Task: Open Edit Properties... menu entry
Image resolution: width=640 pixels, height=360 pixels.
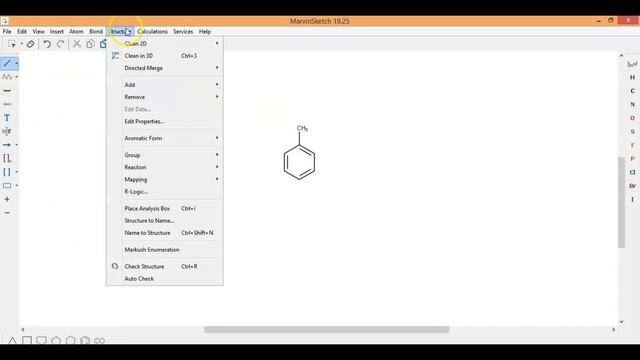Action: tap(164, 121)
